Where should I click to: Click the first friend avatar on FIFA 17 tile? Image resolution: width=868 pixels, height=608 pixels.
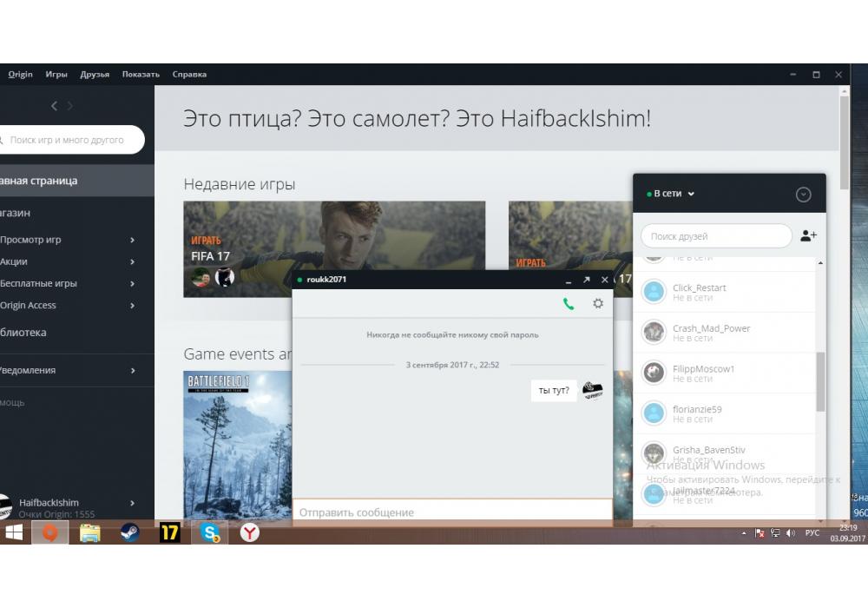(x=201, y=277)
